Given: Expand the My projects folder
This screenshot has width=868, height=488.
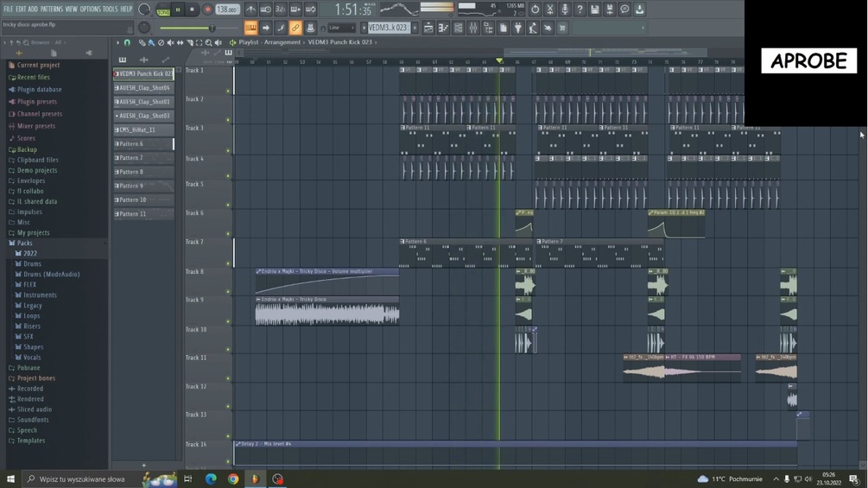Looking at the screenshot, I should pyautogui.click(x=33, y=233).
